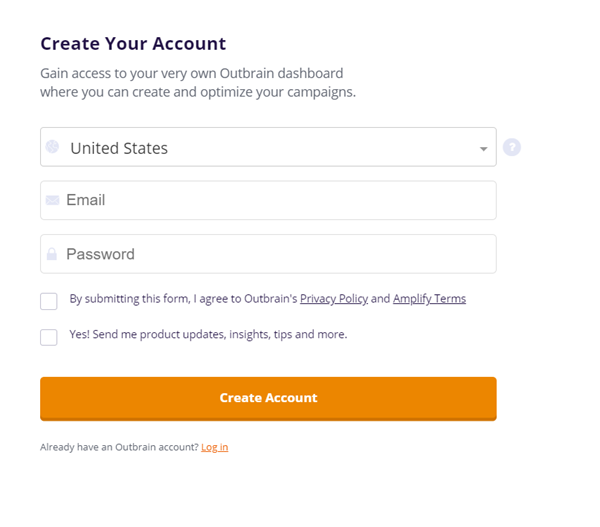The image size is (600, 527).
Task: Click the 'Create Your Account' heading
Action: pyautogui.click(x=133, y=44)
